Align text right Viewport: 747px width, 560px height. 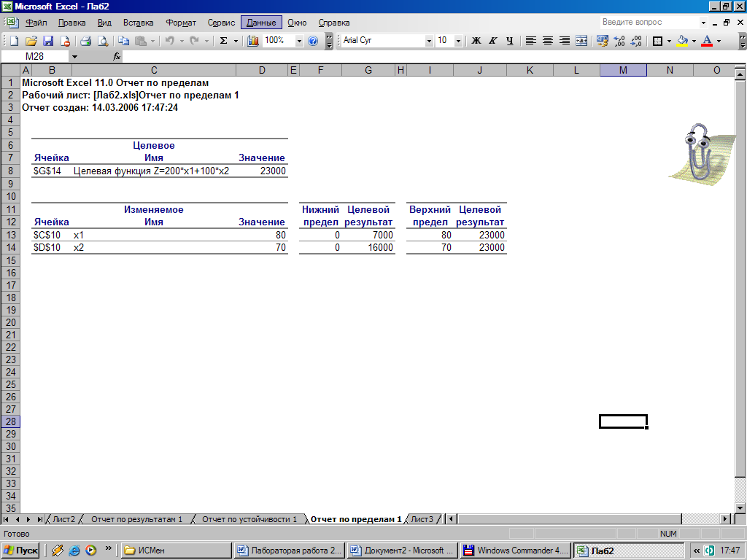565,41
